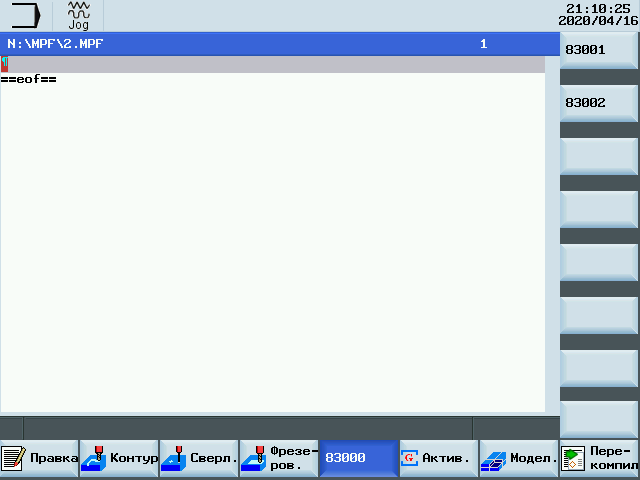The image size is (640, 480).
Task: Click the red G icon on Актив.
Action: 409,458
